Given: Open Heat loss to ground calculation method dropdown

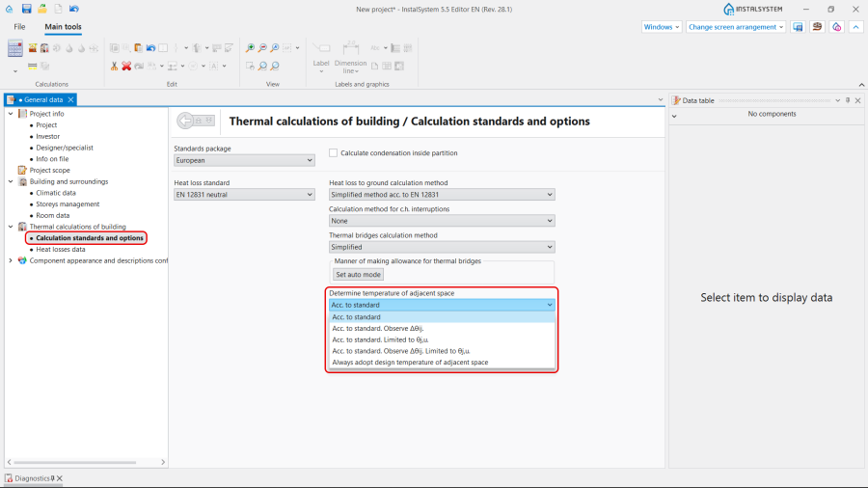Looking at the screenshot, I should coord(442,195).
